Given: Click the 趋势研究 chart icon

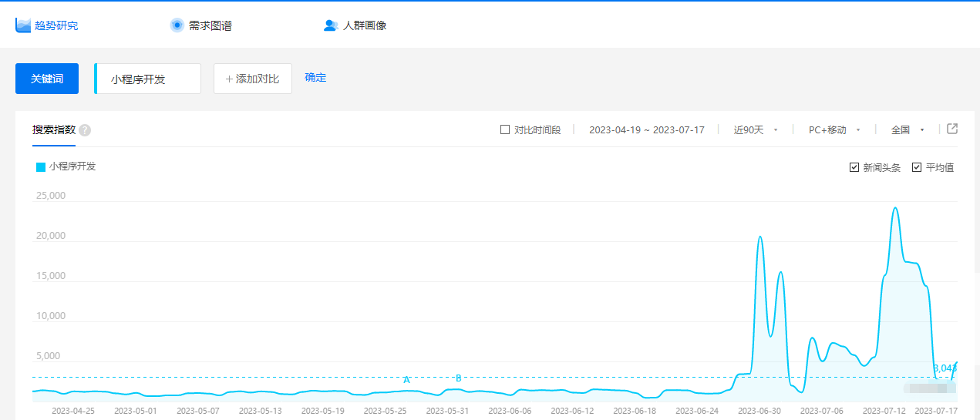Looking at the screenshot, I should pyautogui.click(x=23, y=25).
